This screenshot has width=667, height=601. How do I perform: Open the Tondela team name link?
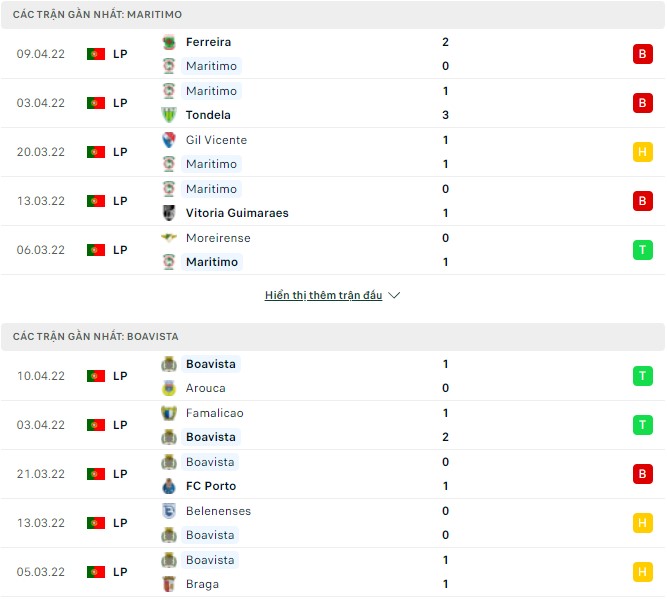click(208, 115)
